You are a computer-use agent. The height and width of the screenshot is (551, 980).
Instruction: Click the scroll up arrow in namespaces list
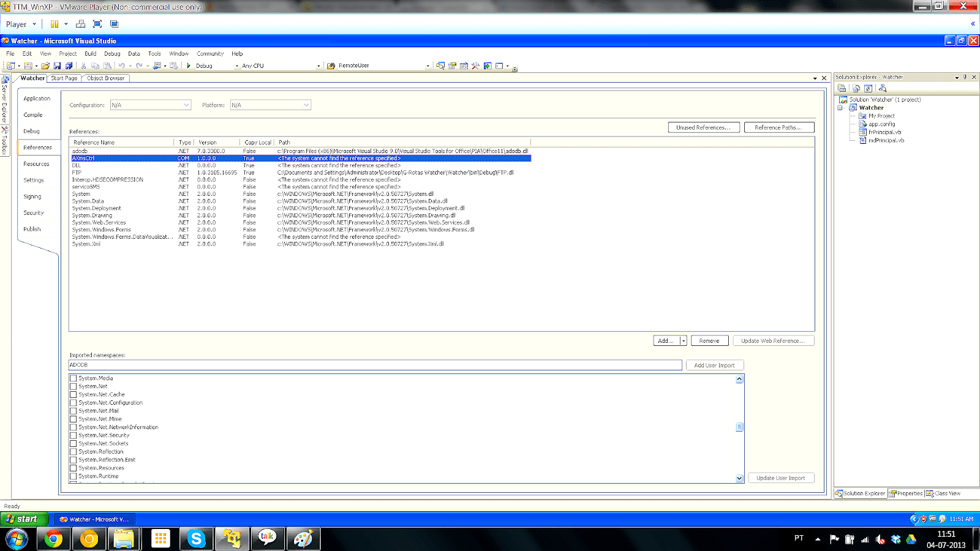(739, 379)
